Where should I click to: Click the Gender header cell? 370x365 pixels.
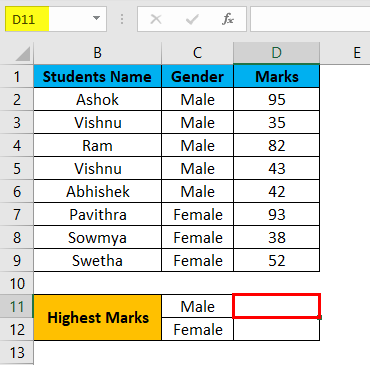[x=197, y=76]
